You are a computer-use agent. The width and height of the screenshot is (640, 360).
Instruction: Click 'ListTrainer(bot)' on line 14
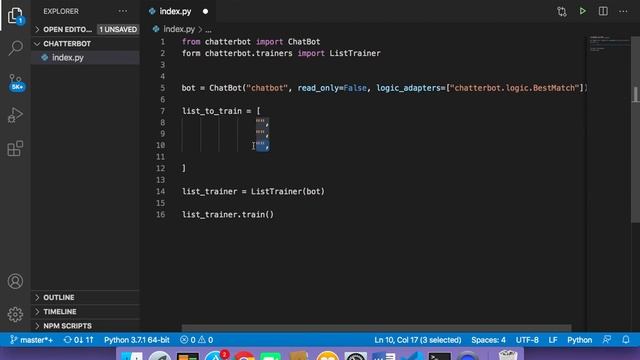click(x=288, y=191)
